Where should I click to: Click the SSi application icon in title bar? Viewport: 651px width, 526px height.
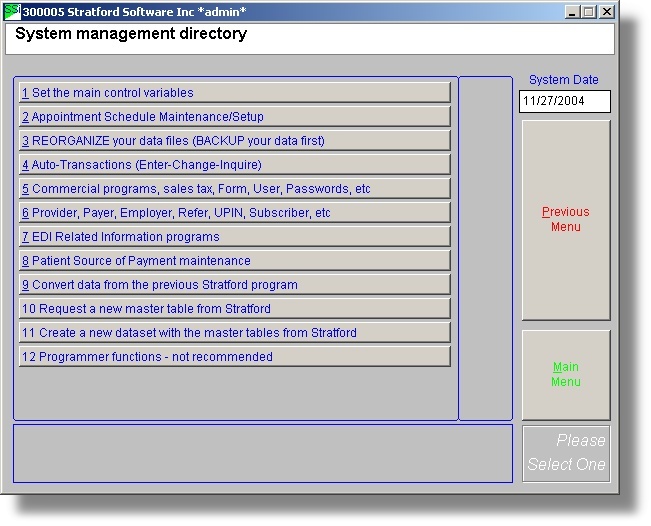(12, 12)
